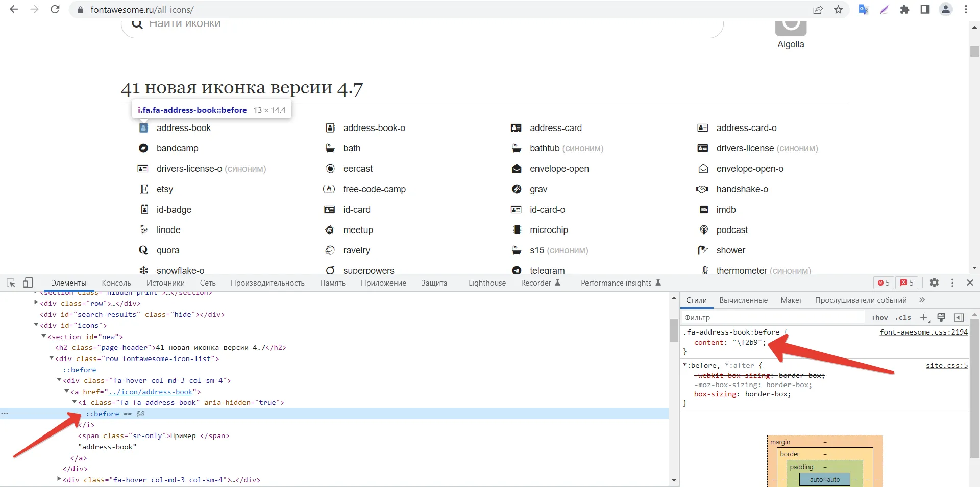Viewport: 980px width, 487px height.
Task: Click the browser address bar URL
Action: point(142,10)
